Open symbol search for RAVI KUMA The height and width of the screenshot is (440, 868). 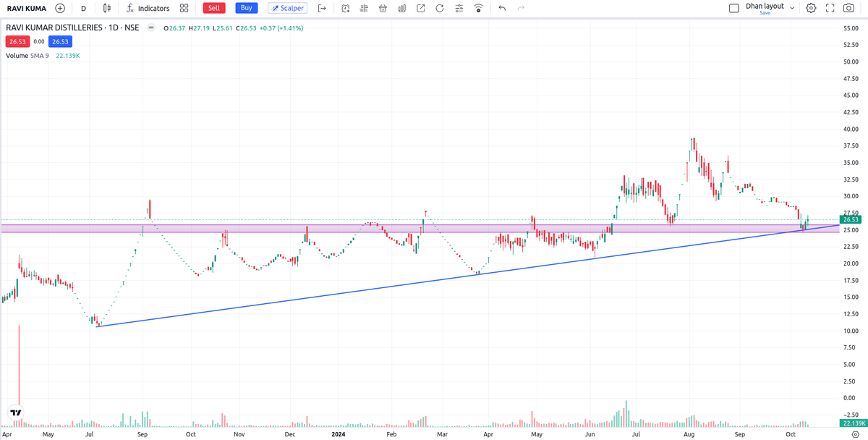point(27,8)
